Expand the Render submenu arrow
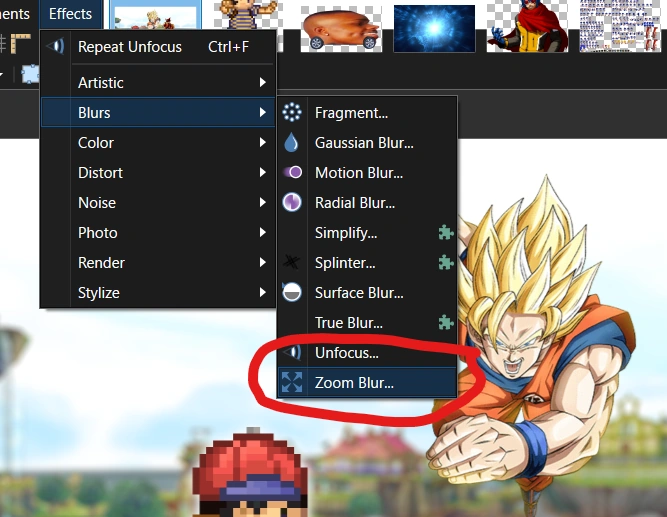 click(x=262, y=263)
